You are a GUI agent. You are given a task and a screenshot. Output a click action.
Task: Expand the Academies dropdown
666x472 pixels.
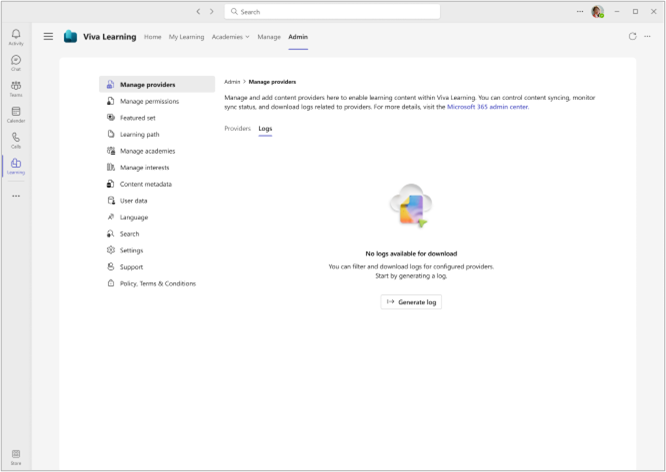(231, 37)
